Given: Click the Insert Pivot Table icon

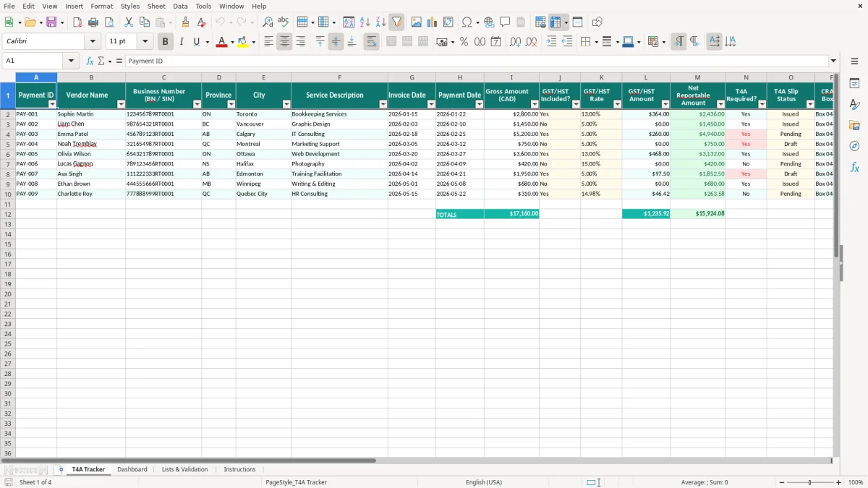Looking at the screenshot, I should point(448,22).
